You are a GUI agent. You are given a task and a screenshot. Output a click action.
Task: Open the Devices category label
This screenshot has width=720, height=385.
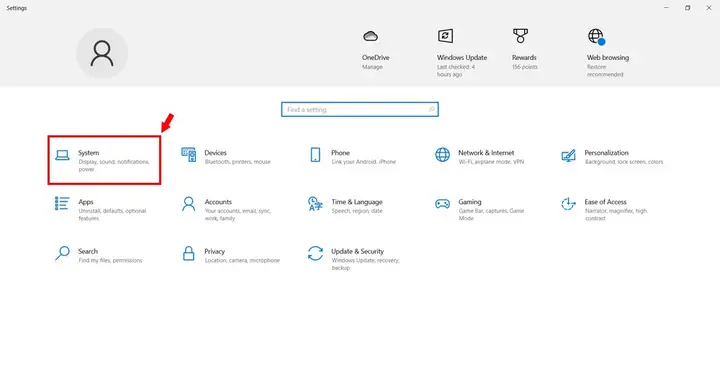click(x=215, y=153)
